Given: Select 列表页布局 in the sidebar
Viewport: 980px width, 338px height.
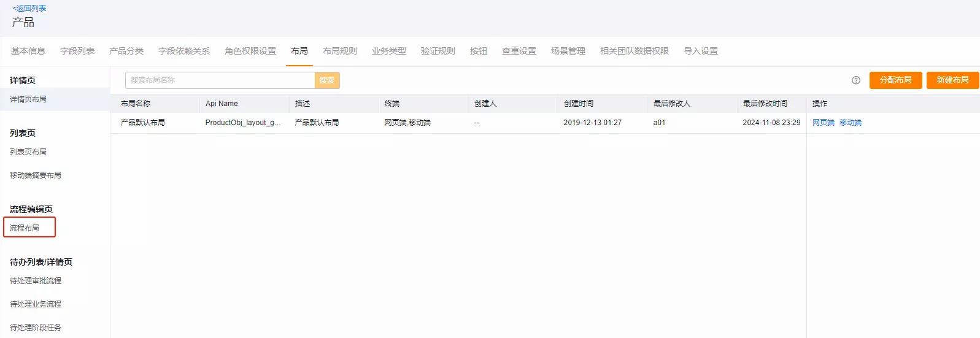Looking at the screenshot, I should 28,152.
